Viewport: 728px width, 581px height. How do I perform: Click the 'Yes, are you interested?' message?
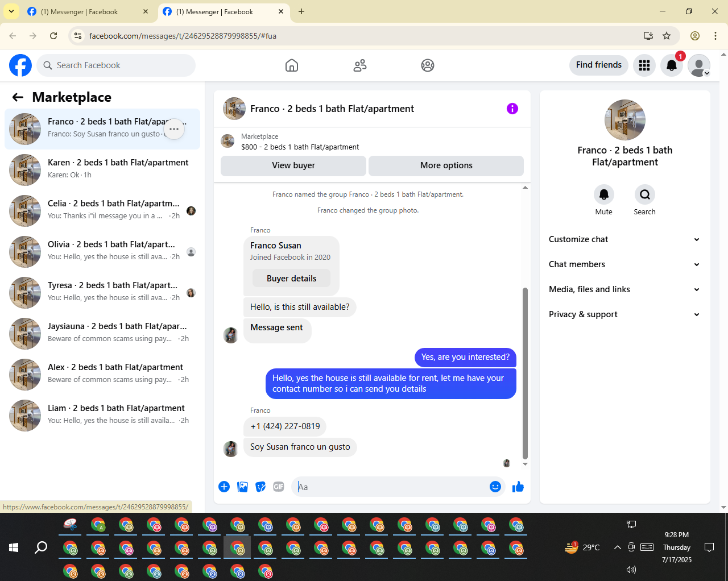pos(465,357)
